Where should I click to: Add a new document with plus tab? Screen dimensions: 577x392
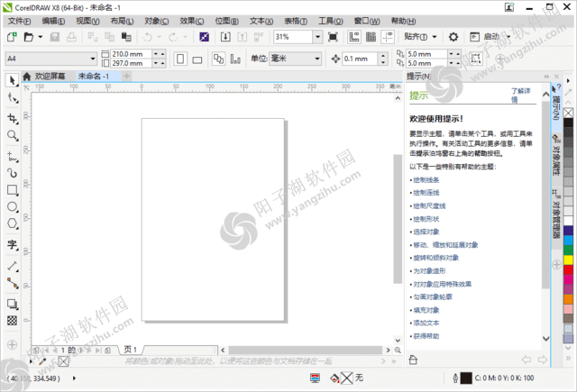click(x=126, y=76)
